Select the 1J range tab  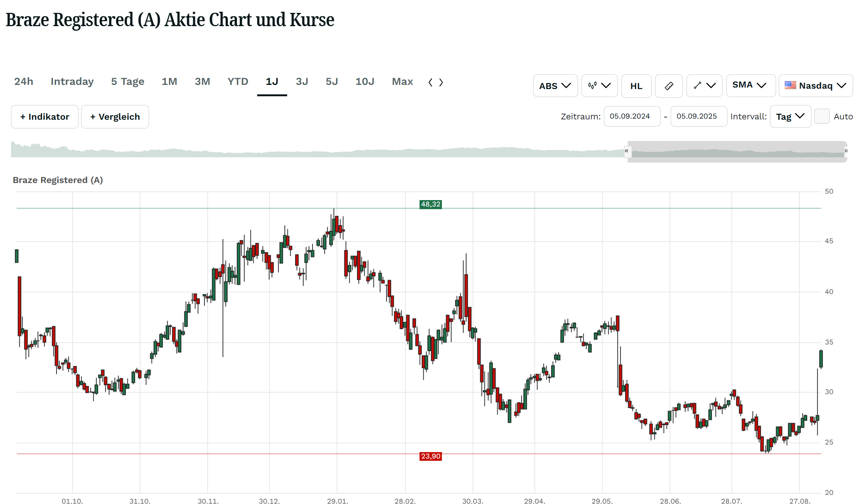pos(272,81)
